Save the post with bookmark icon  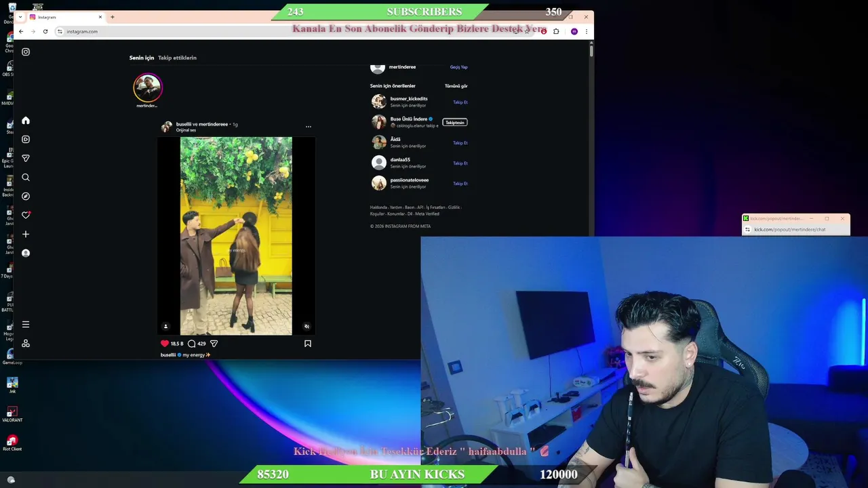(x=308, y=344)
